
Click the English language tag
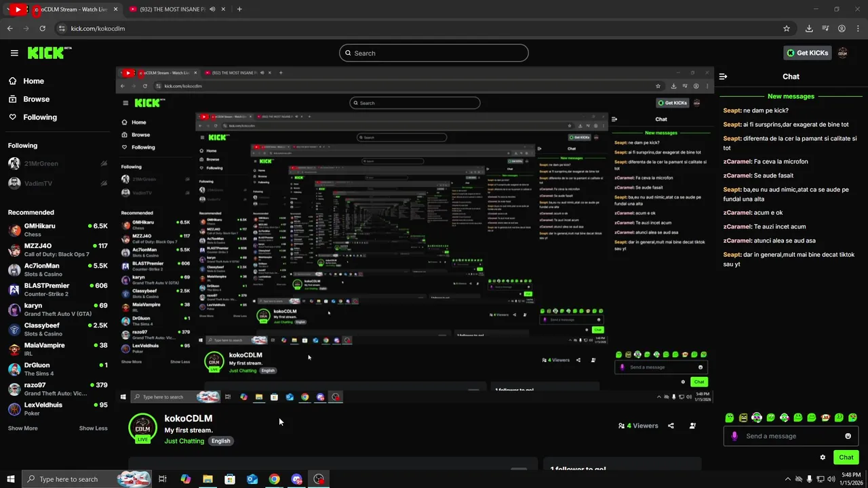coord(220,441)
